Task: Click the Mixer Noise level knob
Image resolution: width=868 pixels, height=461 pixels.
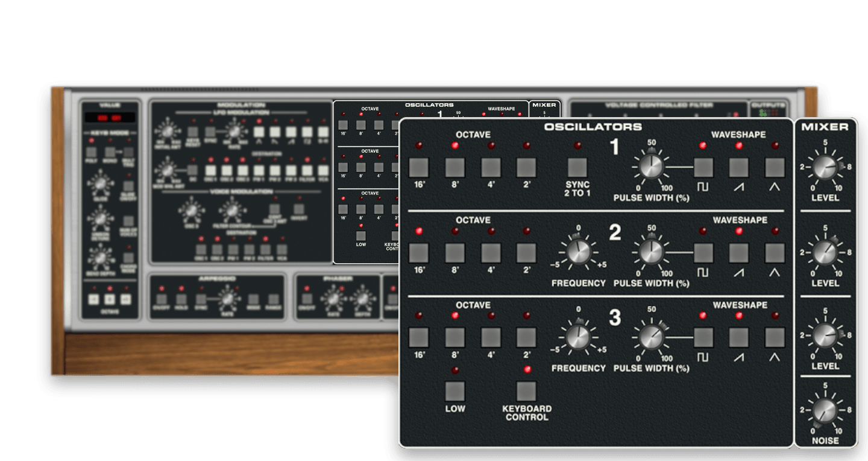Action: (x=825, y=410)
